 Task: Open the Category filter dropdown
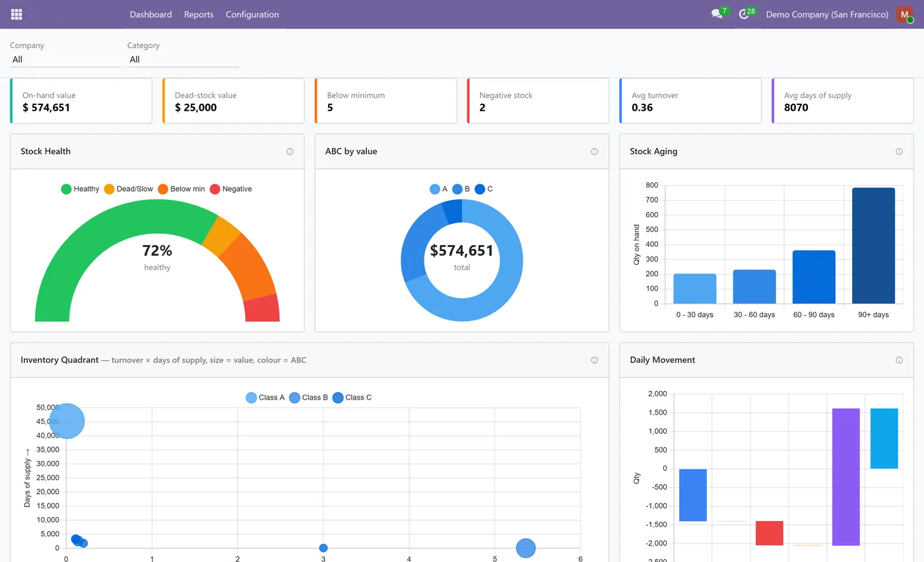[x=183, y=59]
